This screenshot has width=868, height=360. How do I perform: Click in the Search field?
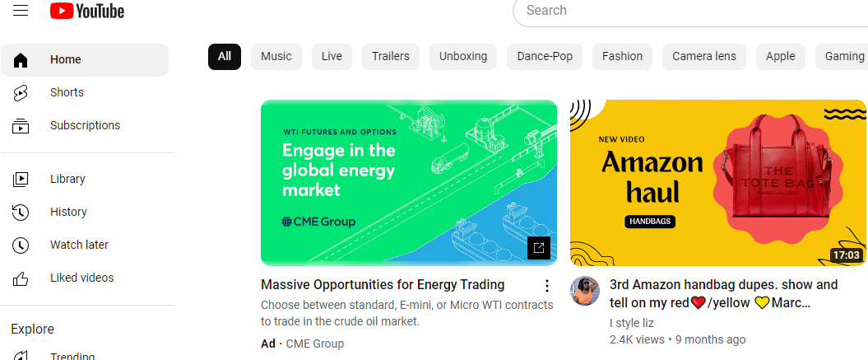pos(691,11)
